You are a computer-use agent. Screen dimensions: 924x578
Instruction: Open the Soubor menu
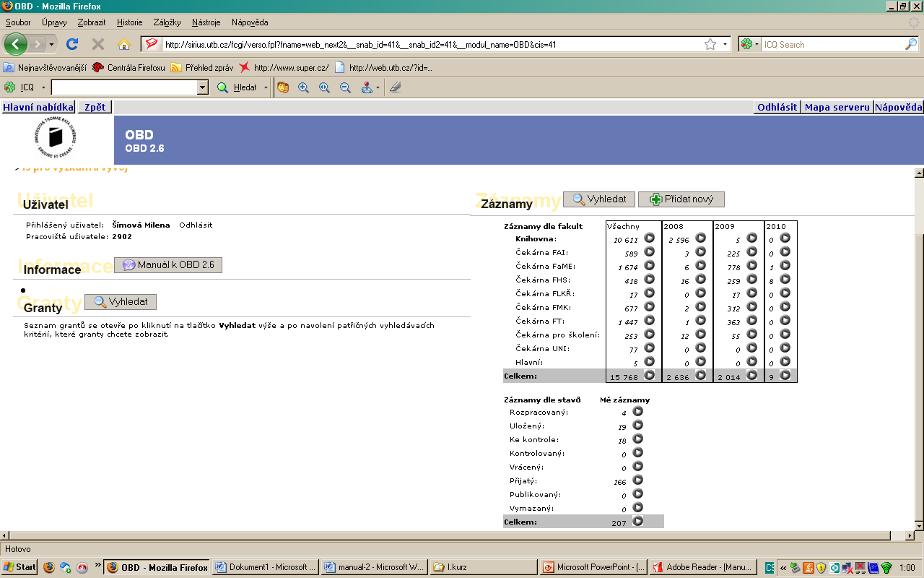18,22
